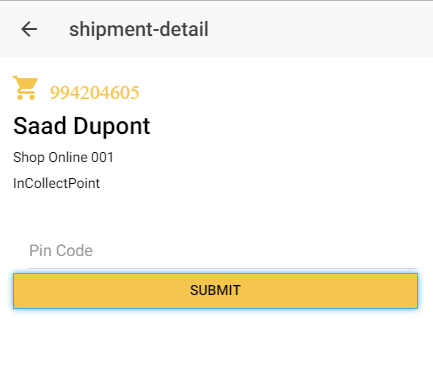Submit the pin code with SUBMIT button

click(x=215, y=291)
